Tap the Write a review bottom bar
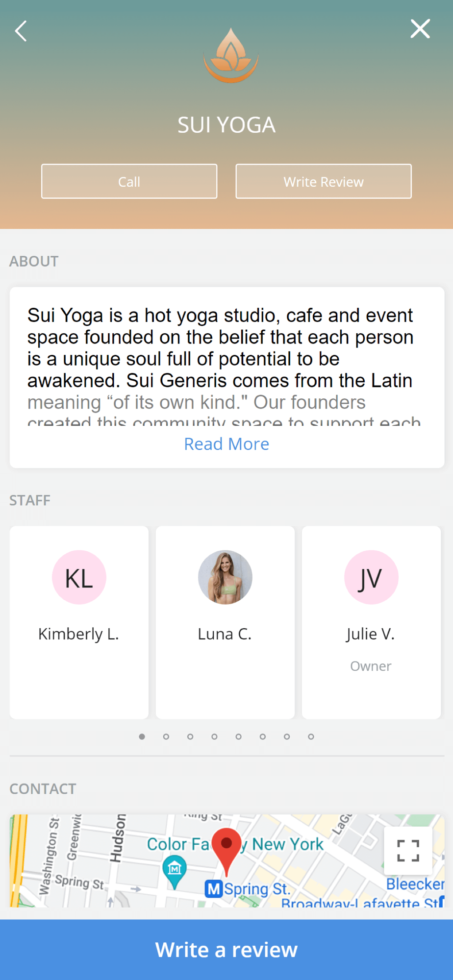Image resolution: width=453 pixels, height=980 pixels. pos(226,950)
